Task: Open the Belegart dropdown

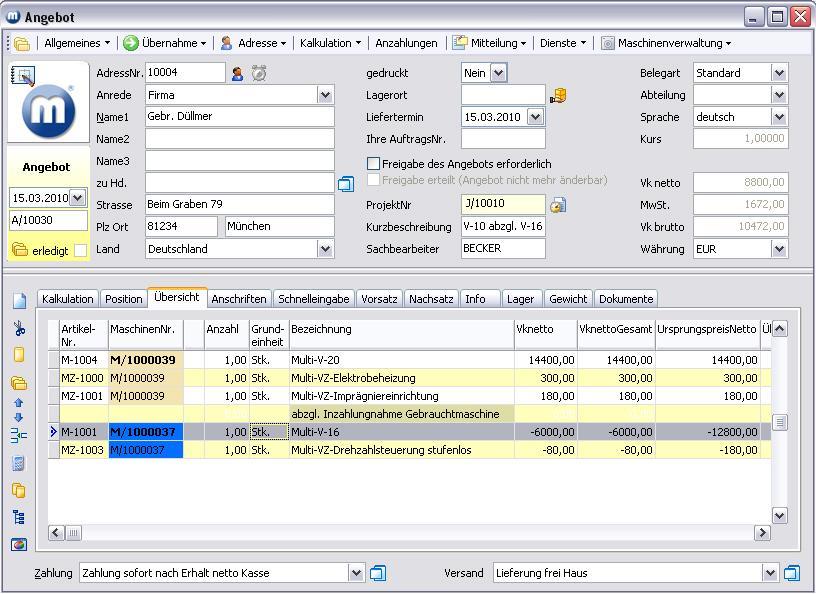Action: (x=779, y=73)
